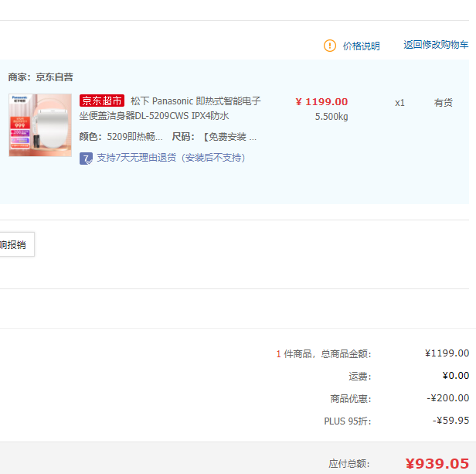Click the shipping fee ¥0.00
Screen dimensions: 476x474
456,376
